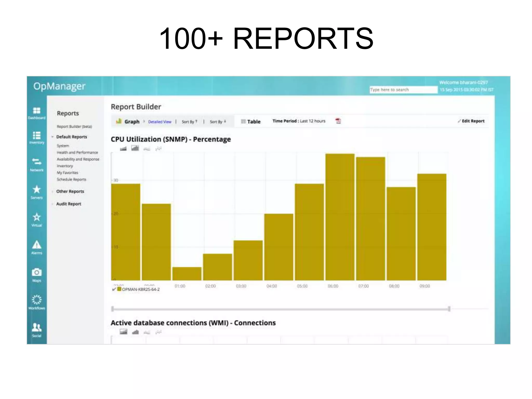532x399 pixels.
Task: Click the OPMAN-K8R2S-64-2 legend color swatch
Action: (x=119, y=289)
